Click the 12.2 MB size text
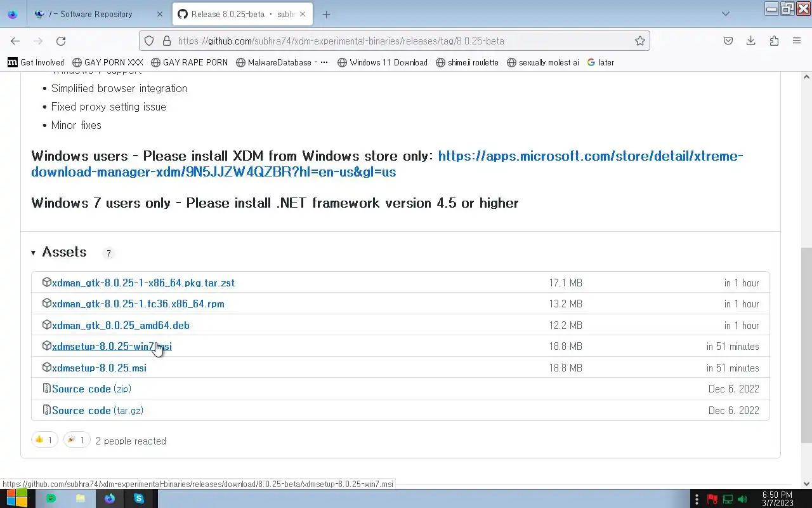The height and width of the screenshot is (508, 812). click(565, 325)
